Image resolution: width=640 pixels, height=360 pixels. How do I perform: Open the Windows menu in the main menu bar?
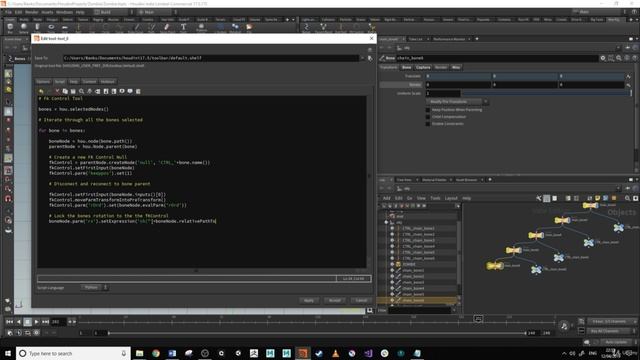click(x=64, y=12)
